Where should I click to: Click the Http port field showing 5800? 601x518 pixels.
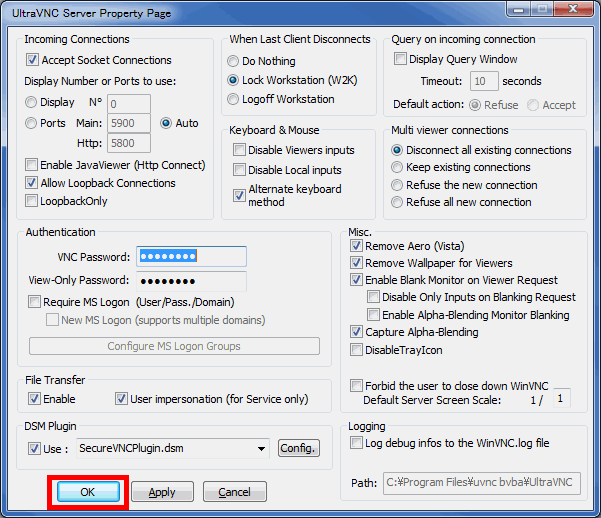(x=129, y=143)
